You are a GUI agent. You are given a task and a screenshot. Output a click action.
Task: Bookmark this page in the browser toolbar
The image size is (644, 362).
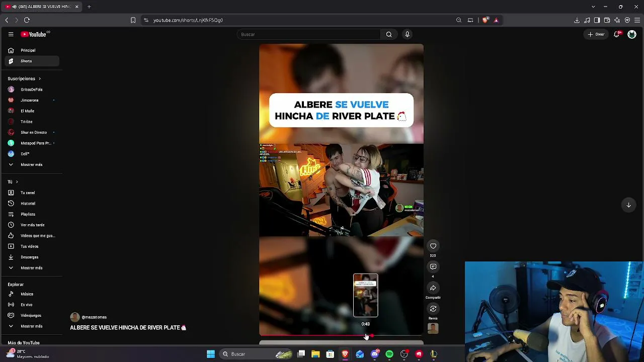[133, 20]
